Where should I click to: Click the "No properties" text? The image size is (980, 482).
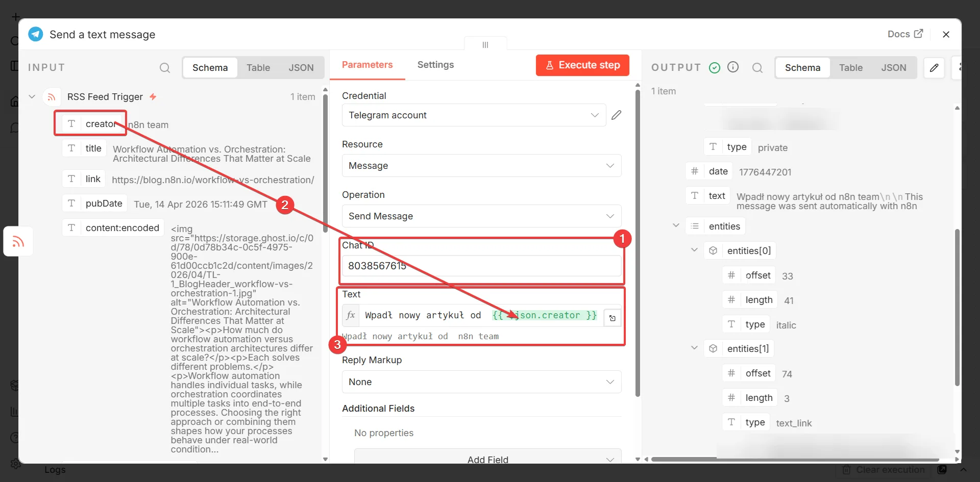pyautogui.click(x=384, y=433)
